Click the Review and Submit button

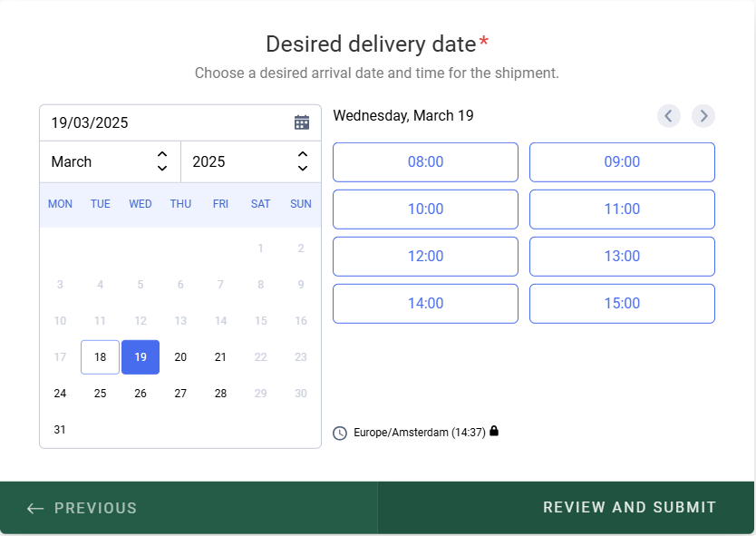(x=566, y=508)
